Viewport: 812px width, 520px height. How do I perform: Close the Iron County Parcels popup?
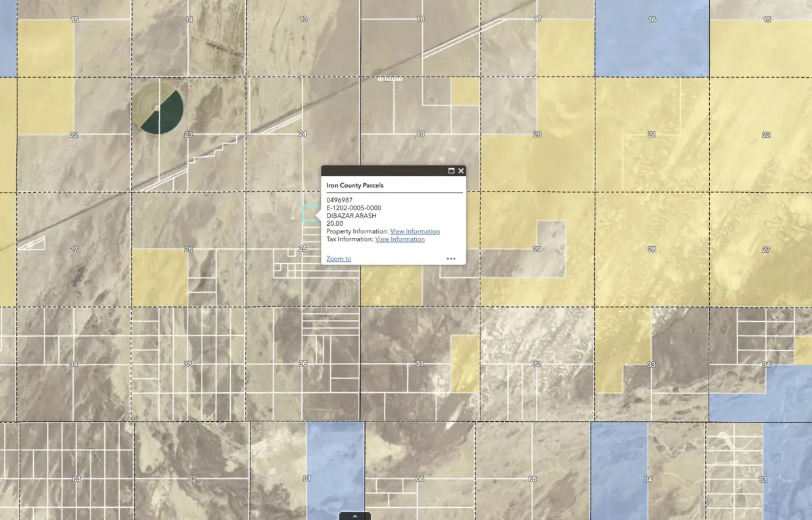click(461, 171)
